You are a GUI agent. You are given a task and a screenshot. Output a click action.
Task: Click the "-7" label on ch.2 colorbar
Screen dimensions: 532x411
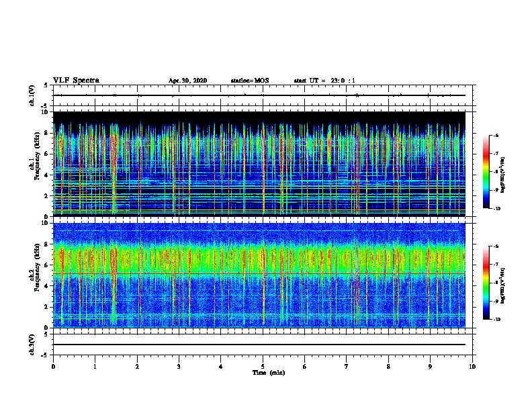click(496, 264)
